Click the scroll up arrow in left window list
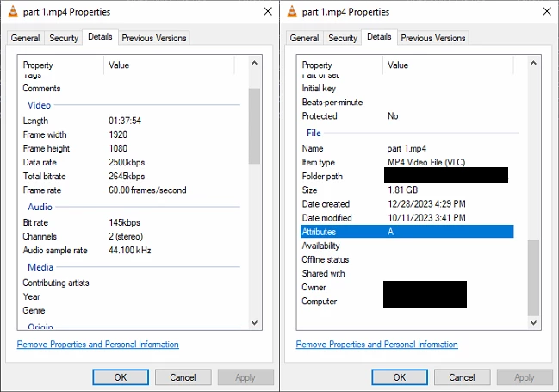Screen dimensions: 559x392 coord(254,64)
